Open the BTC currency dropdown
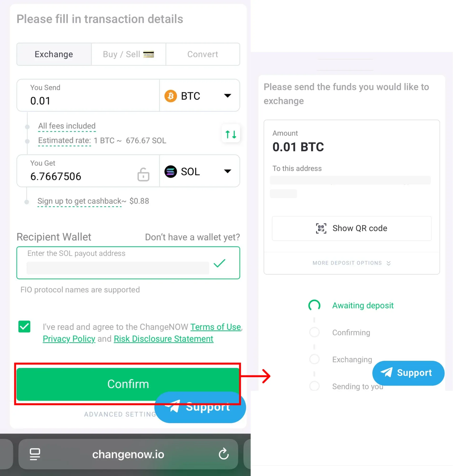 pos(227,96)
